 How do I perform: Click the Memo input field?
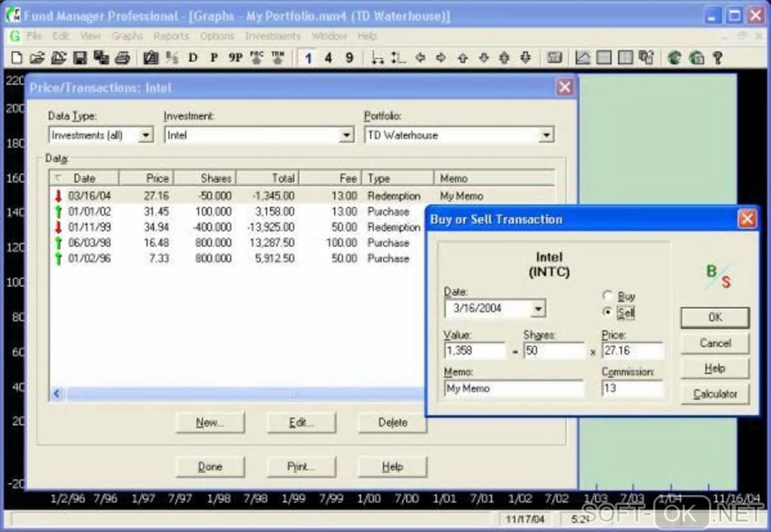click(514, 388)
